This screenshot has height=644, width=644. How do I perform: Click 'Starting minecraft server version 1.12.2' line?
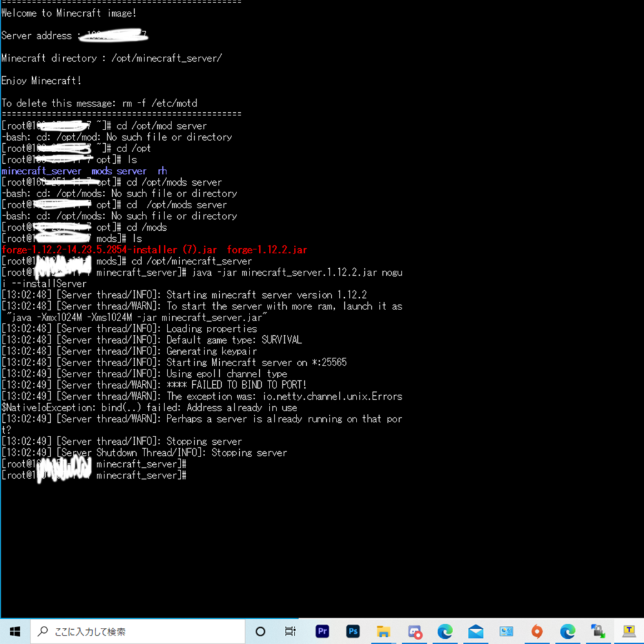266,295
